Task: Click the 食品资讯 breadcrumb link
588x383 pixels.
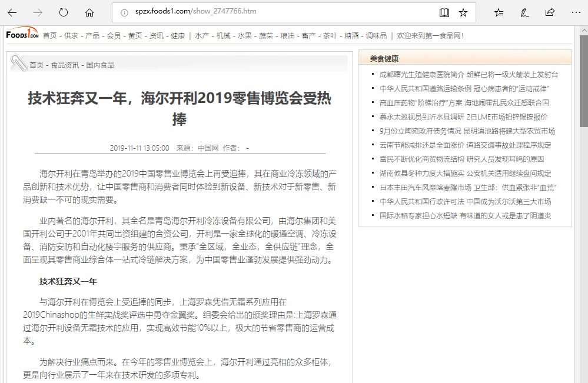Action: pos(65,65)
